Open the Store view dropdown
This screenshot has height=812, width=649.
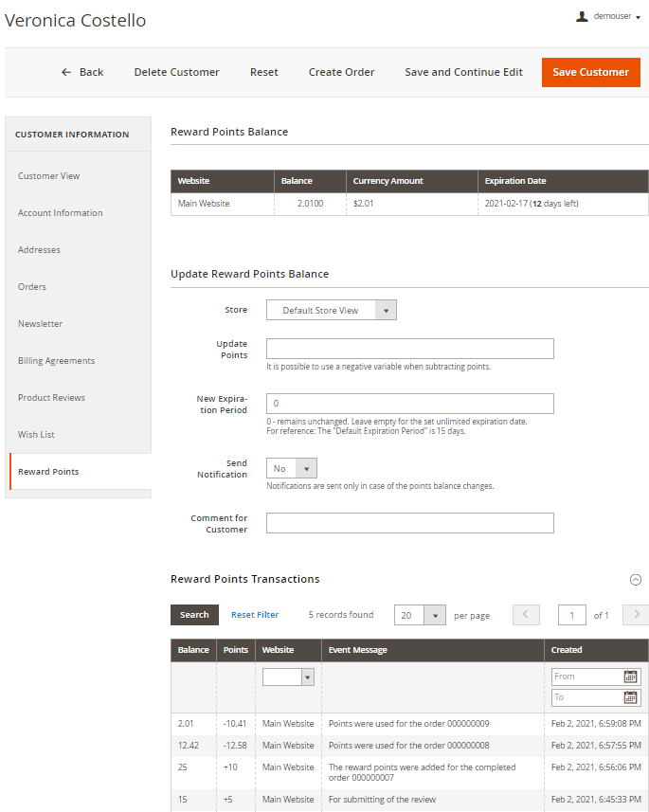(x=331, y=310)
